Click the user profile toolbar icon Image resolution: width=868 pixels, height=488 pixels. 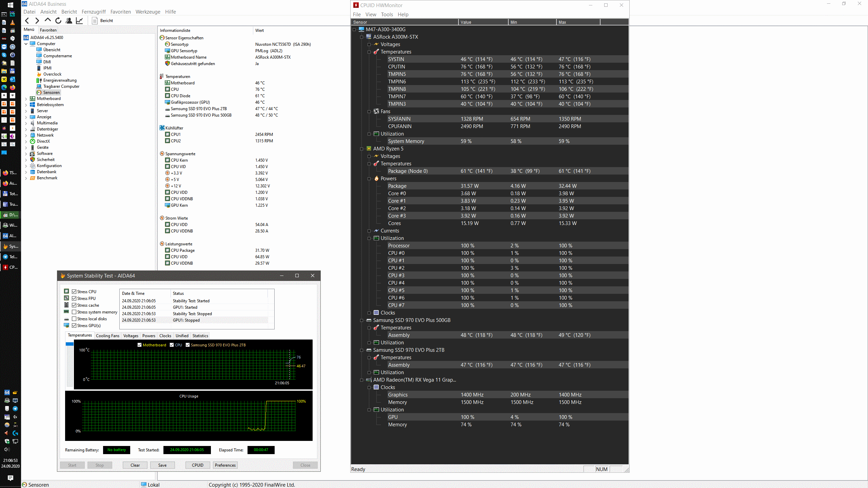point(69,21)
